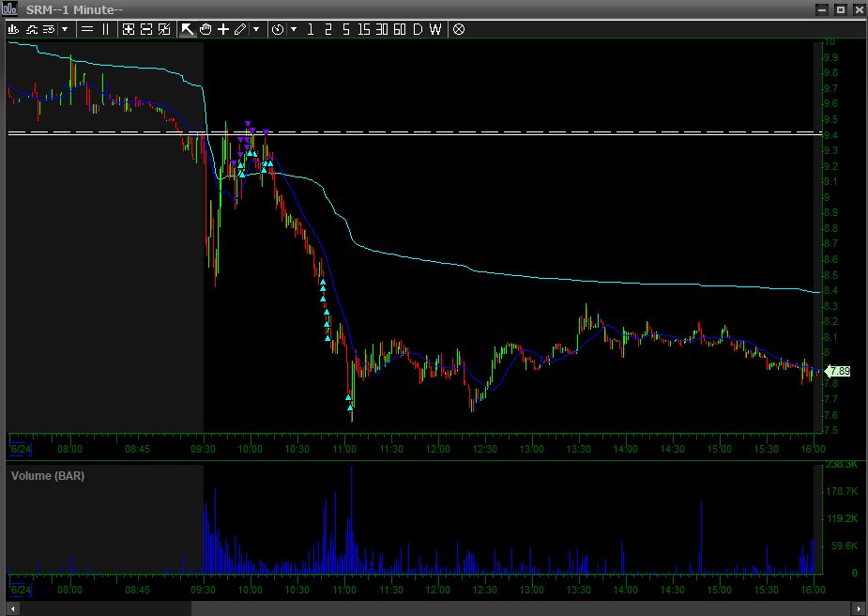Select the horizontal line drawing tool

pos(87,29)
